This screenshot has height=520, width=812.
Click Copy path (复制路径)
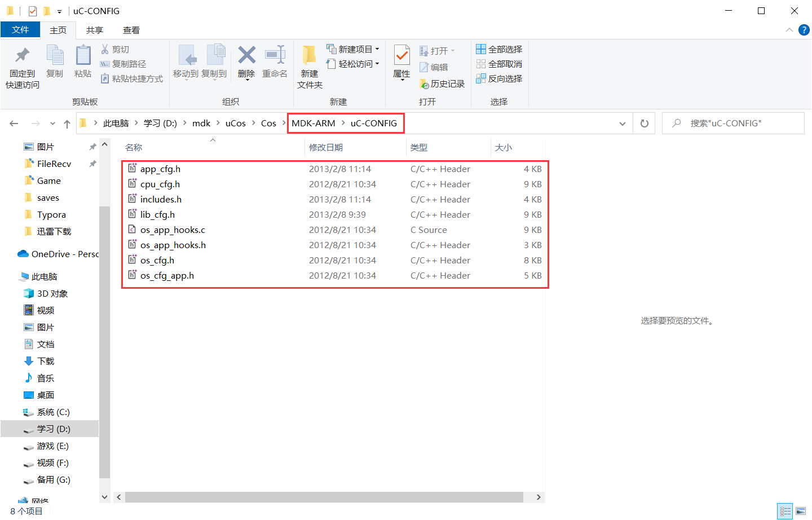click(123, 64)
